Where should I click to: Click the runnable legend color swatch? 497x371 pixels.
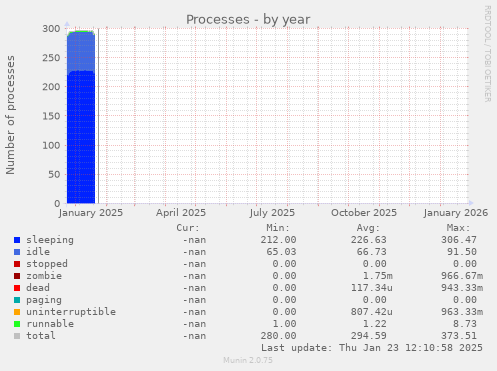(17, 324)
